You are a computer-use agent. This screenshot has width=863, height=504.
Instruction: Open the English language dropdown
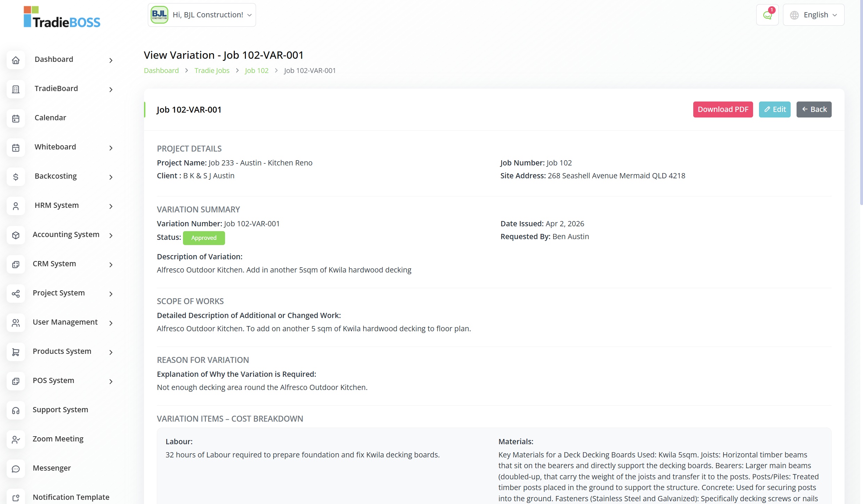[x=813, y=15]
